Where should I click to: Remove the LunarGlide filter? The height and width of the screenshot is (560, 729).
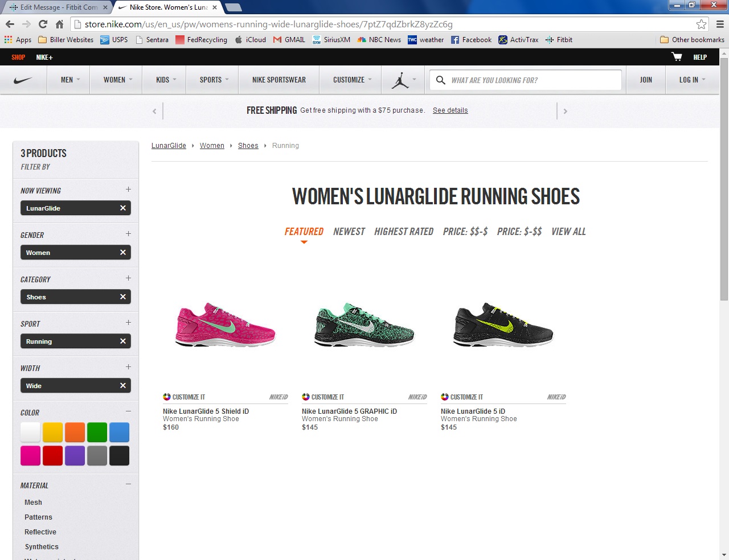coord(122,208)
